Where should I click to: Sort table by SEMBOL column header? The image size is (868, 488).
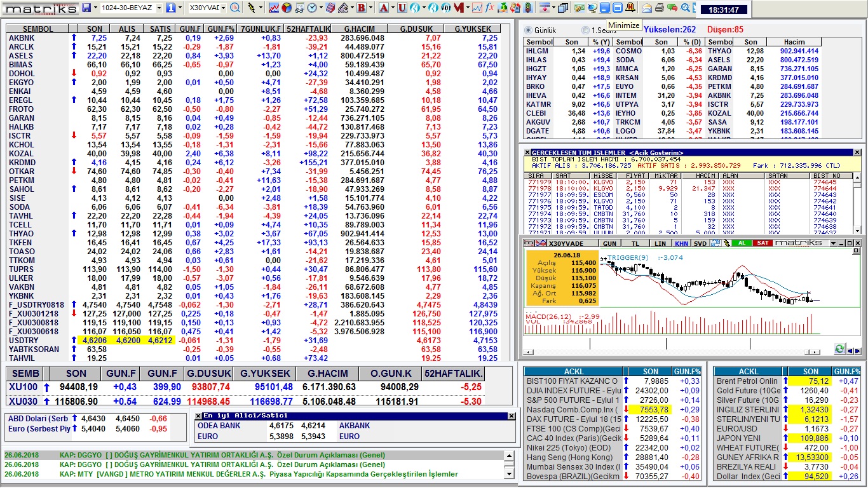(38, 29)
